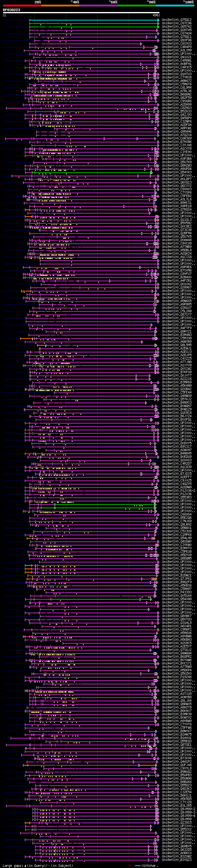Open hit UniRef100_Q2HT45
The height and width of the screenshot is (868, 197).
pyautogui.click(x=177, y=30)
